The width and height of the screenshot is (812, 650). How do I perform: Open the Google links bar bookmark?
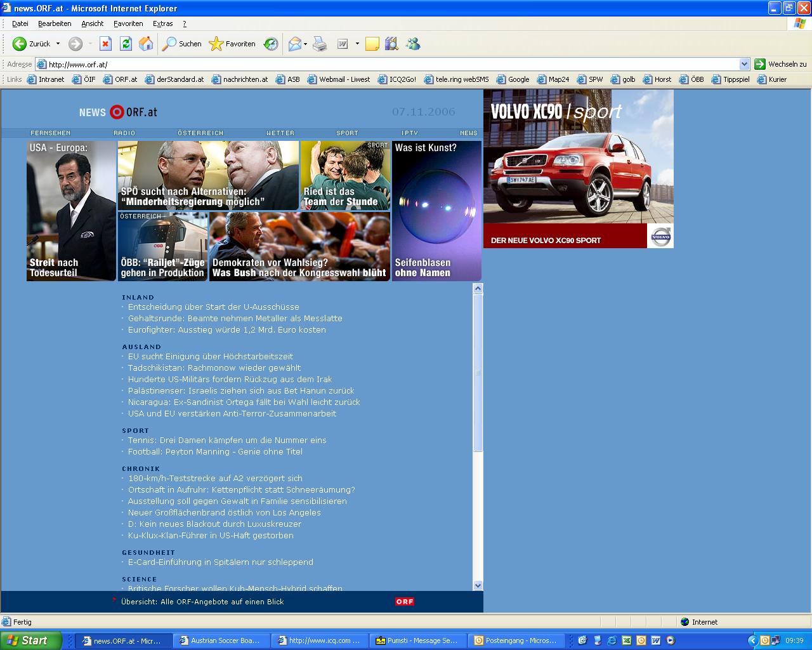click(513, 79)
